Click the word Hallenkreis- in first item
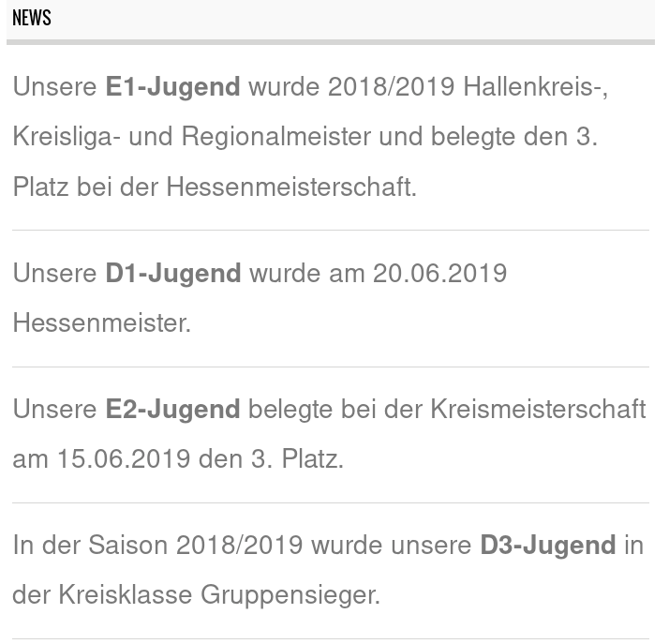 (x=535, y=87)
